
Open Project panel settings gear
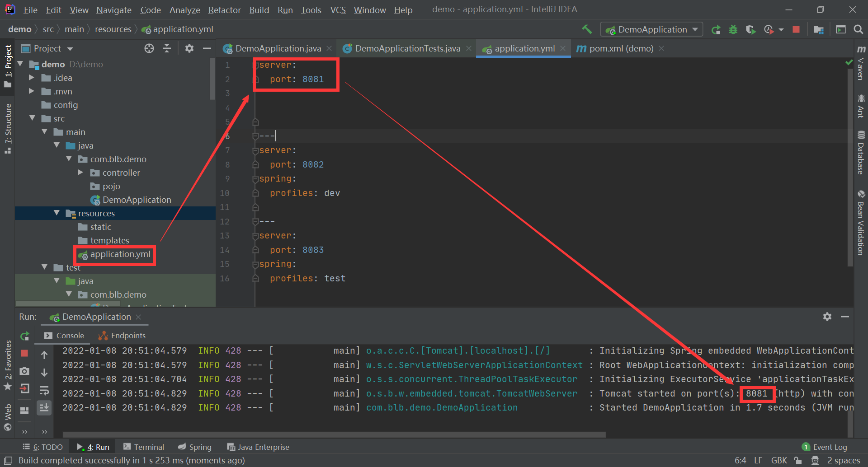point(189,48)
